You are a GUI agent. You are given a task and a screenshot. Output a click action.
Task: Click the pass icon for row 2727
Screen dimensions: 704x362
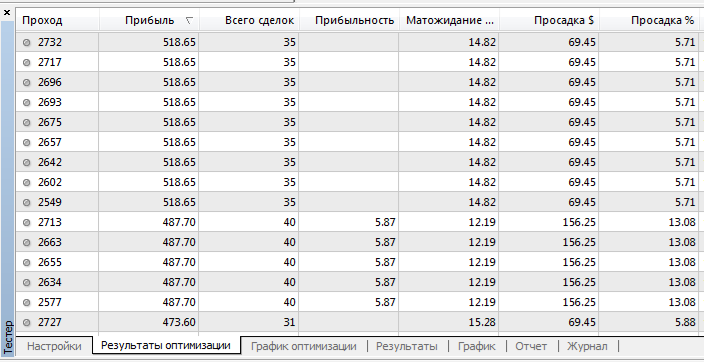(x=26, y=322)
